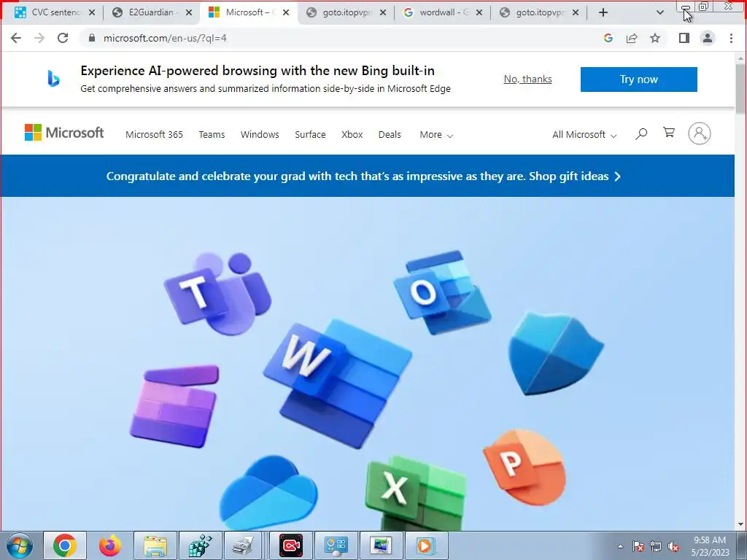
Task: Open the Microsoft site search
Action: click(x=641, y=134)
